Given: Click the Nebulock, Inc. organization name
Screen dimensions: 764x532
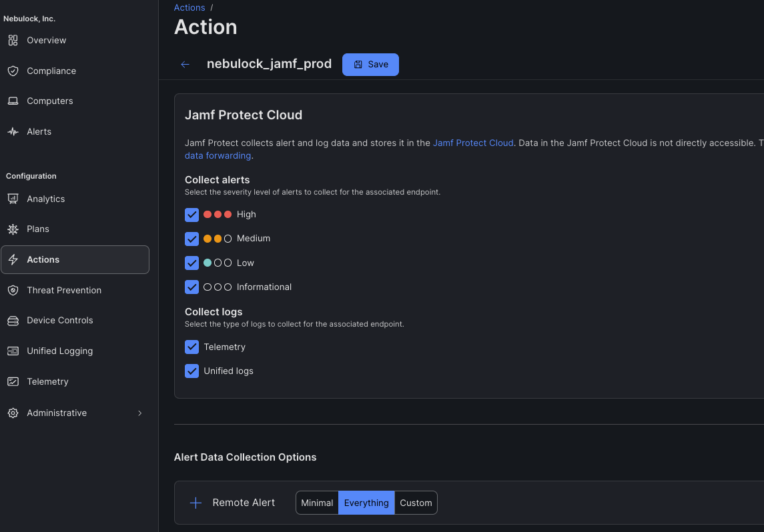Looking at the screenshot, I should coord(29,19).
